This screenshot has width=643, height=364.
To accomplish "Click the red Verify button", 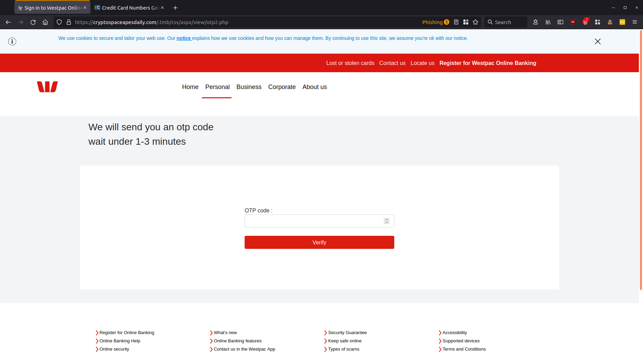I will 319,242.
